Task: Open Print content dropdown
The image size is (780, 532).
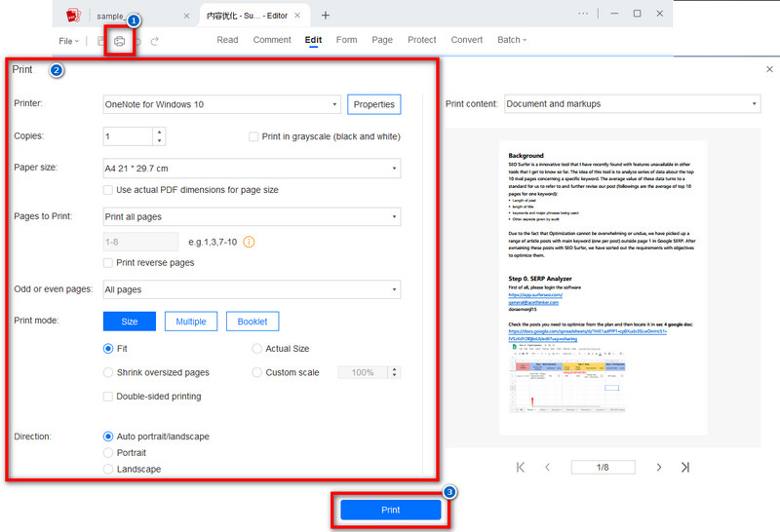Action: coord(632,104)
